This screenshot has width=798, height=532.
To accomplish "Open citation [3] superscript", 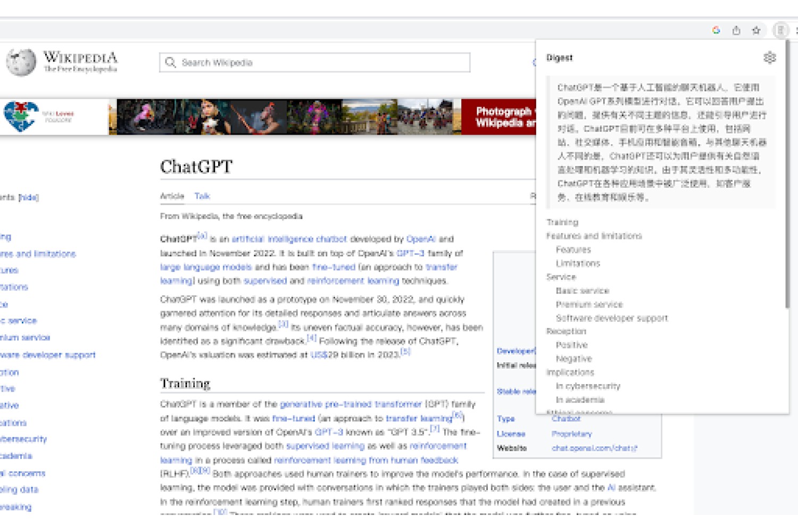I will [x=283, y=324].
